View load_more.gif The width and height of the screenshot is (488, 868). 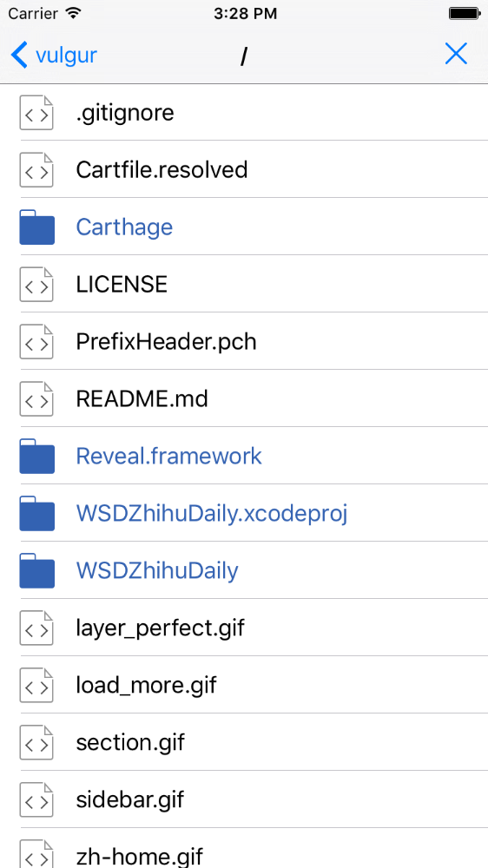tap(146, 686)
